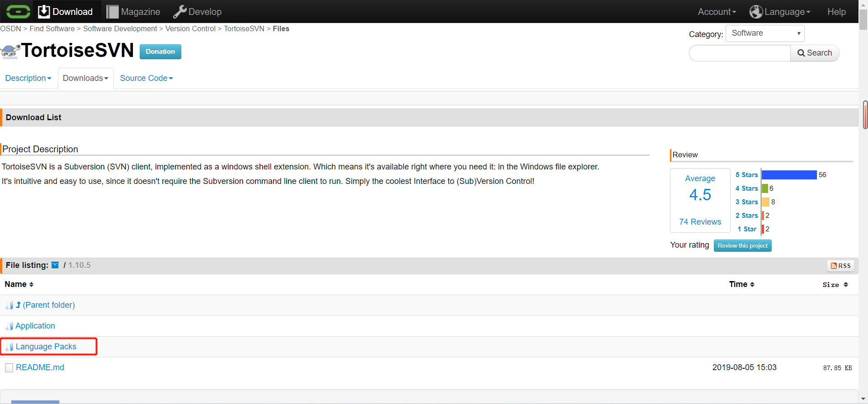Screen dimensions: 868x404
Task: Click the Magazine book icon
Action: click(x=112, y=12)
